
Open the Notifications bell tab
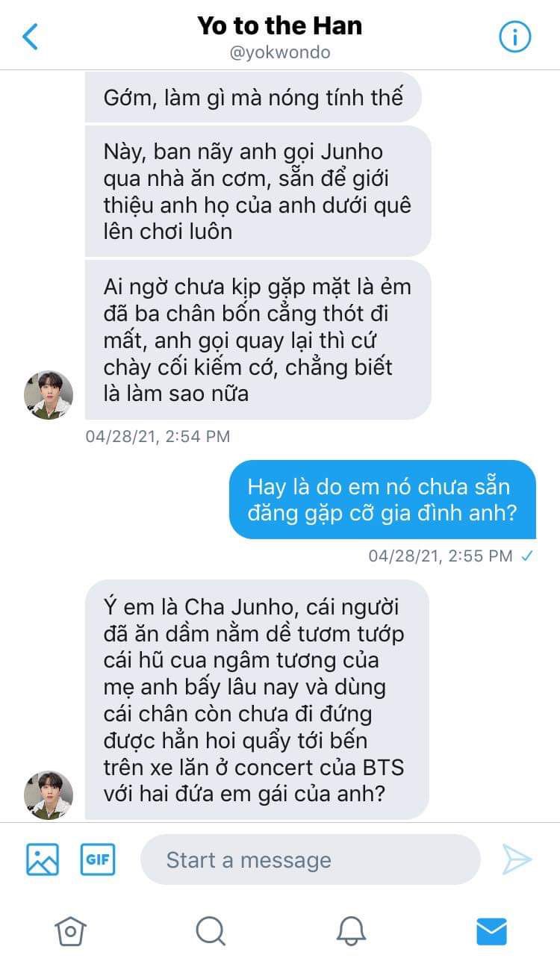coord(351,930)
